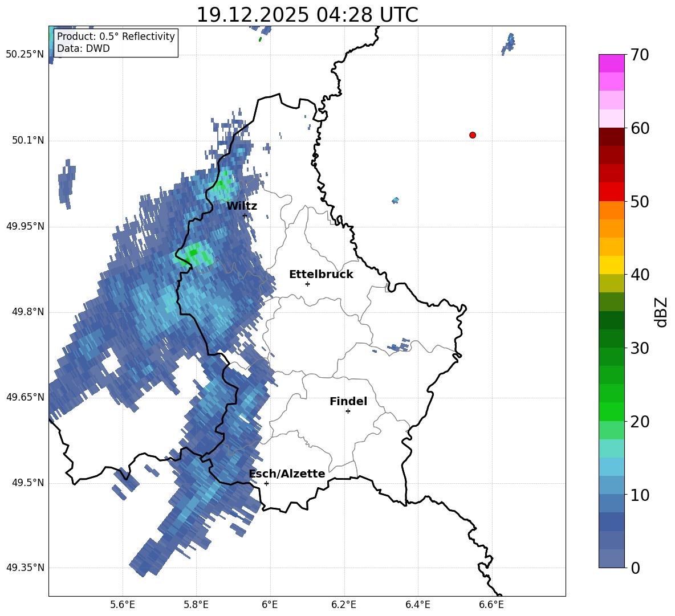Click the 50.25°N latitude label
Viewport: 675px width, 616px height.
(x=25, y=55)
